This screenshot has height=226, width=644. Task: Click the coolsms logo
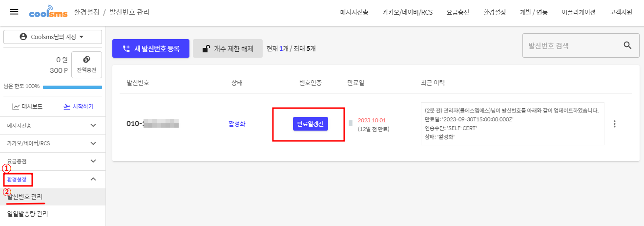tap(47, 13)
